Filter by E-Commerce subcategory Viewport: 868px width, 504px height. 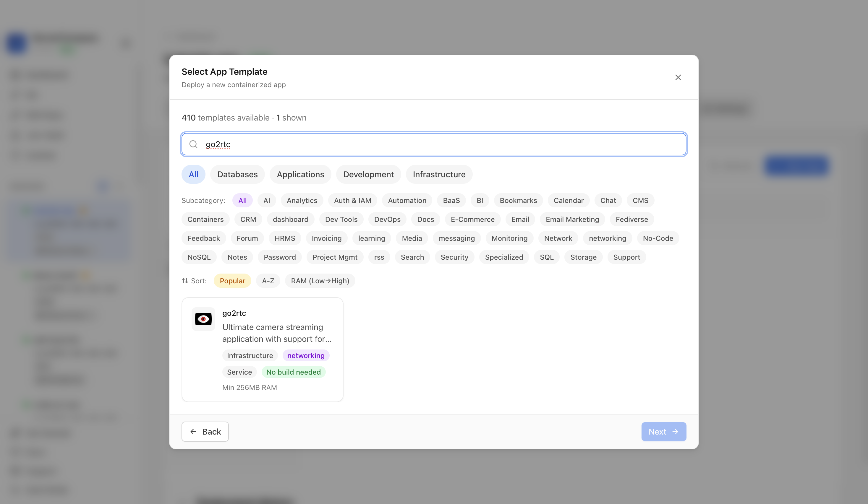coord(472,219)
